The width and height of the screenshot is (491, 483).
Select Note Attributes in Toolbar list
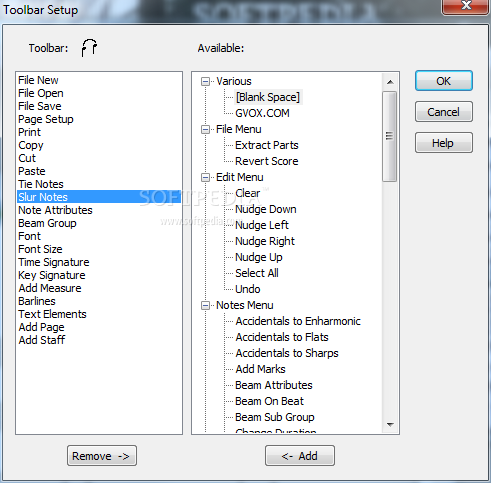tap(99, 210)
